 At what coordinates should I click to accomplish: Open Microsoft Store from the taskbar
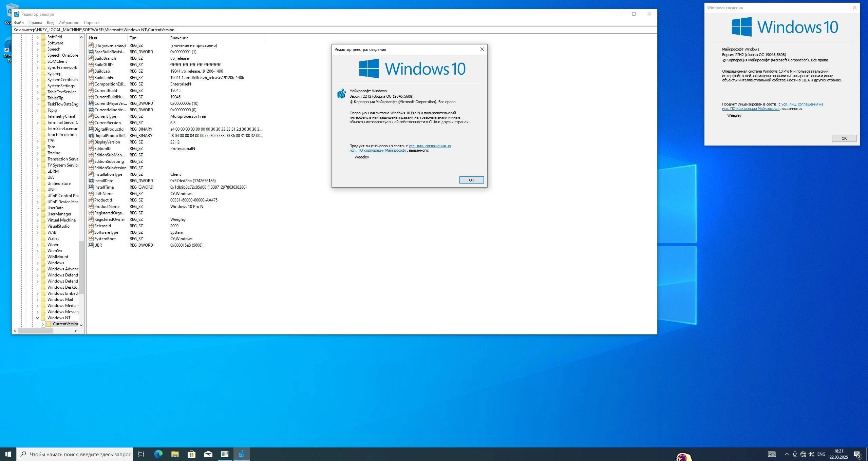(x=191, y=454)
